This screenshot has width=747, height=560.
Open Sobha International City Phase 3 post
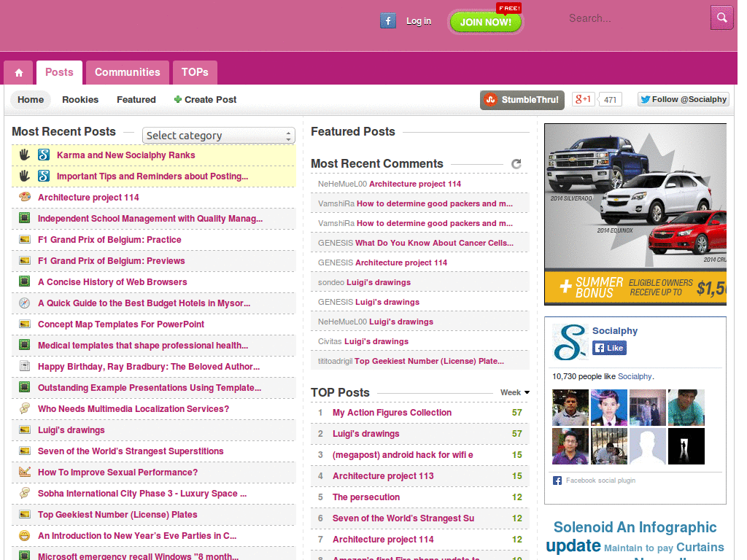pyautogui.click(x=142, y=494)
